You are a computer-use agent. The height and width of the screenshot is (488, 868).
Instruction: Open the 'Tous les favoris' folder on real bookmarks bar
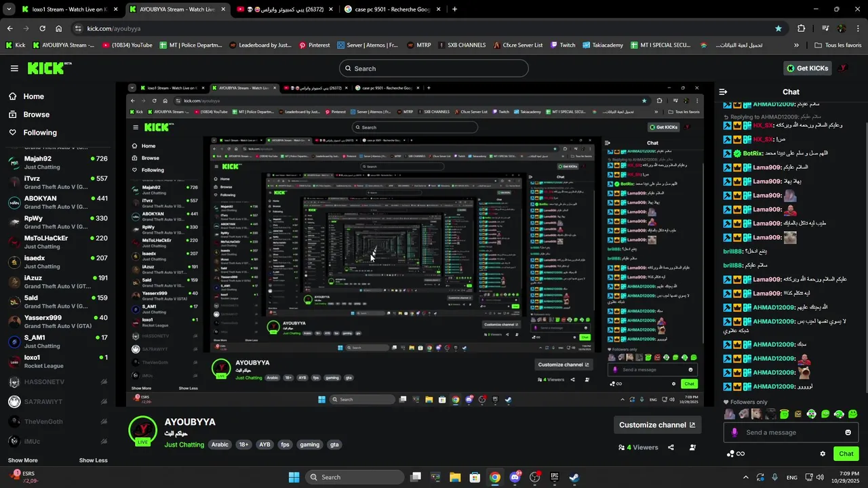pyautogui.click(x=837, y=45)
